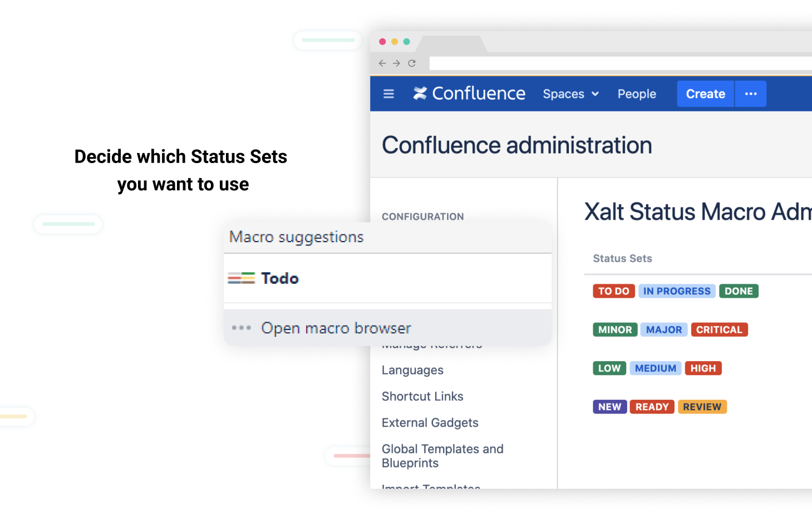Open the Languages configuration link
The width and height of the screenshot is (812, 516).
412,370
